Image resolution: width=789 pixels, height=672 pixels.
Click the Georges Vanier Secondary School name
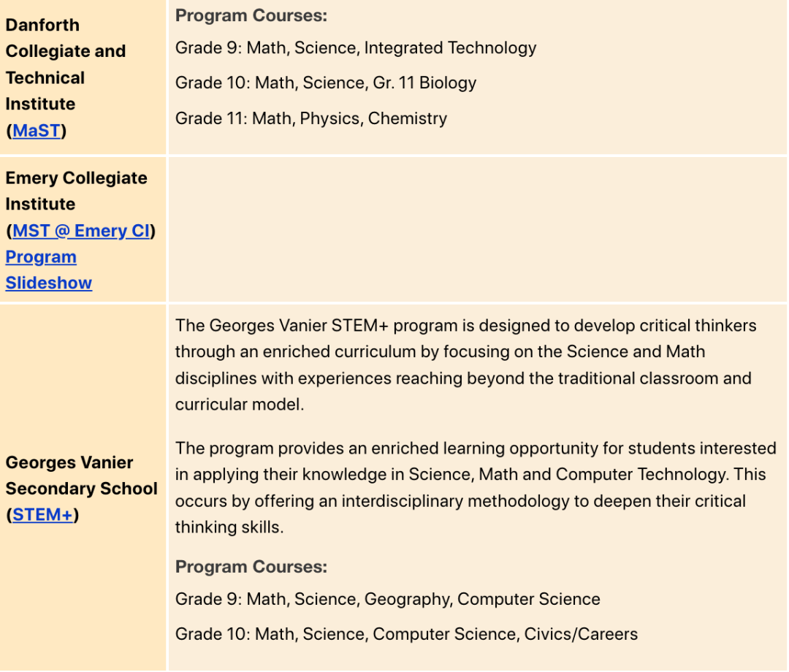(x=82, y=476)
